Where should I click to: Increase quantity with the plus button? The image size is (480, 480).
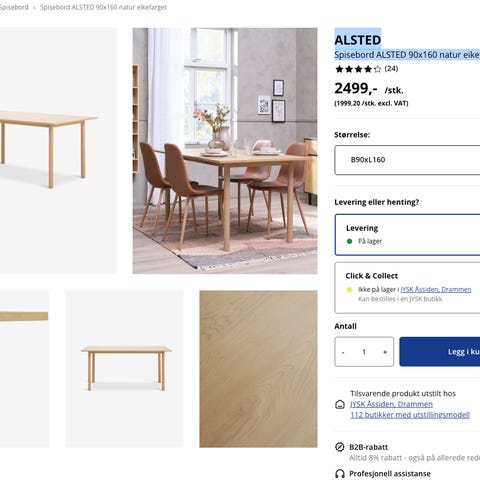(385, 352)
